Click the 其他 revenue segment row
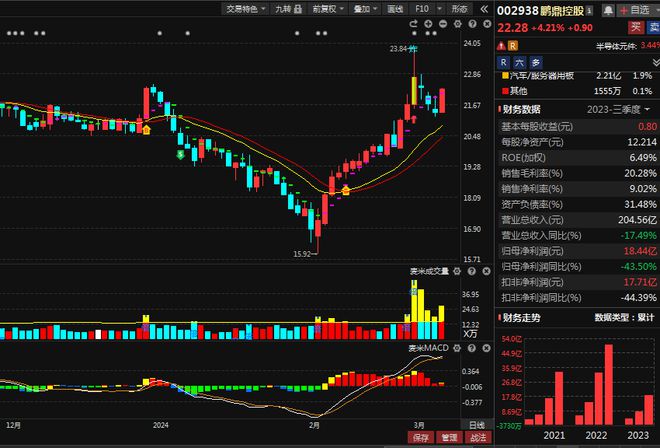Screen dimensions: 660x448 (578, 91)
